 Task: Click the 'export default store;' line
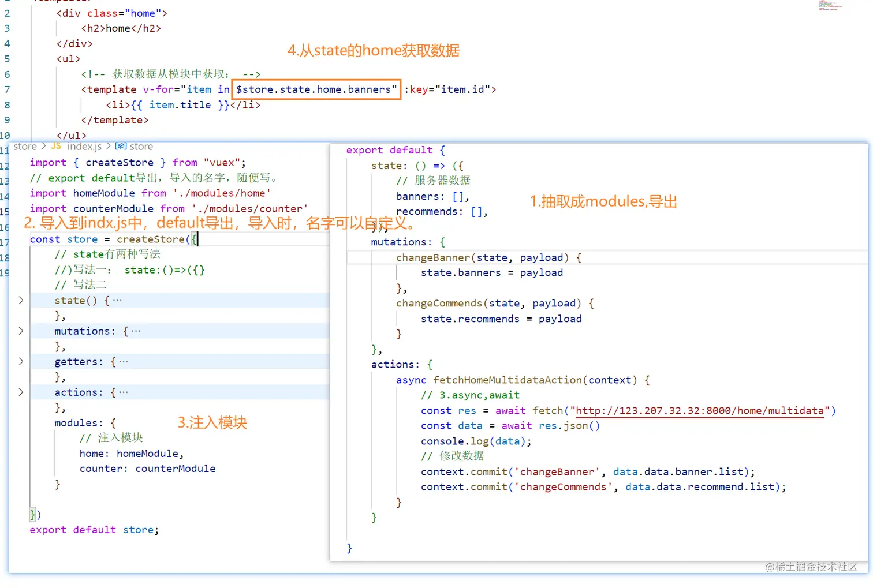(x=94, y=530)
